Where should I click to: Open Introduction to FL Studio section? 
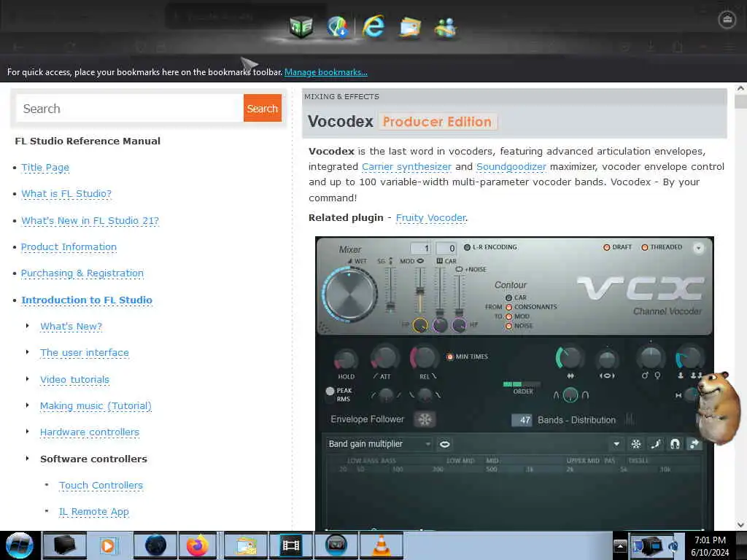pyautogui.click(x=87, y=300)
